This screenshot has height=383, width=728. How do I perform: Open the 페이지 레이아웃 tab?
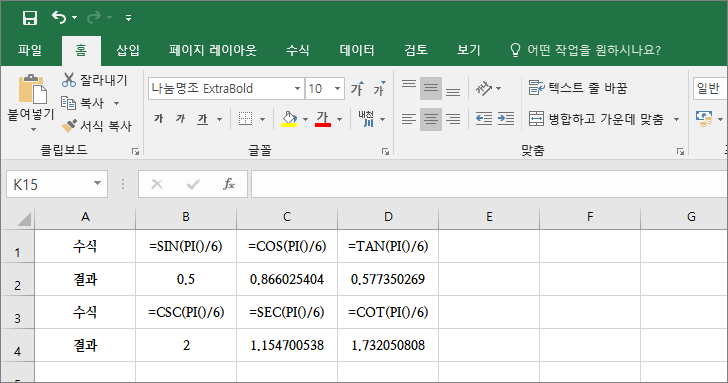pos(213,50)
